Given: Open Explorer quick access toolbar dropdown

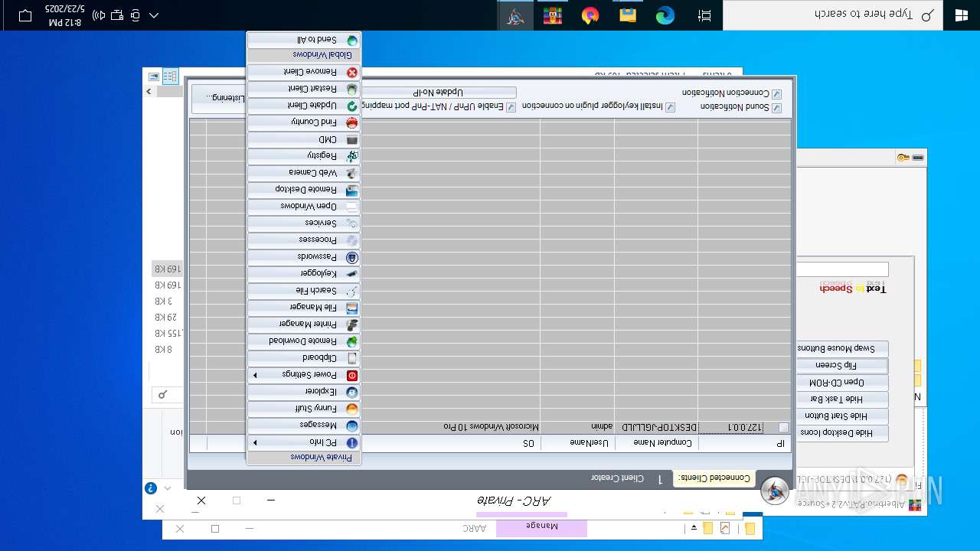Looking at the screenshot, I should [694, 528].
